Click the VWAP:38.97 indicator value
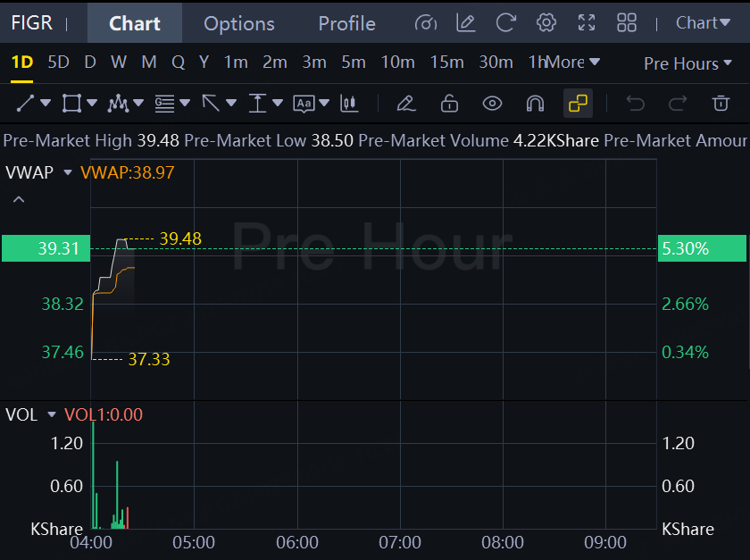Screen dimensions: 750x560 click(x=127, y=172)
